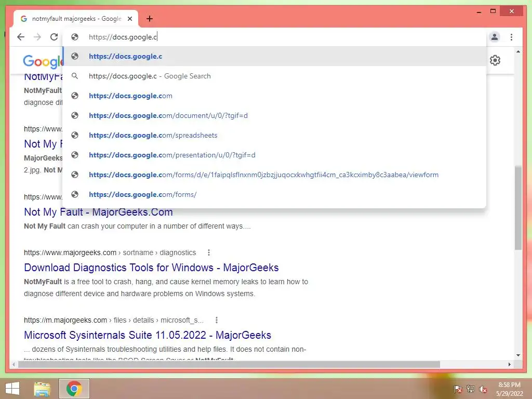Select the docs.google.com/forms/ suggestion
The width and height of the screenshot is (532, 399).
[x=274, y=194]
